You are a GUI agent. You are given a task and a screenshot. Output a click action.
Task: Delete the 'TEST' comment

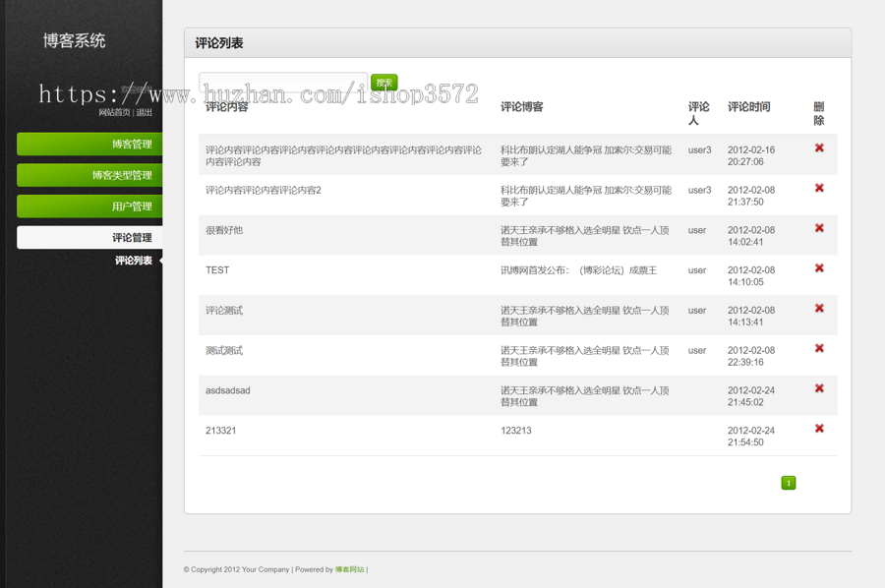point(819,268)
